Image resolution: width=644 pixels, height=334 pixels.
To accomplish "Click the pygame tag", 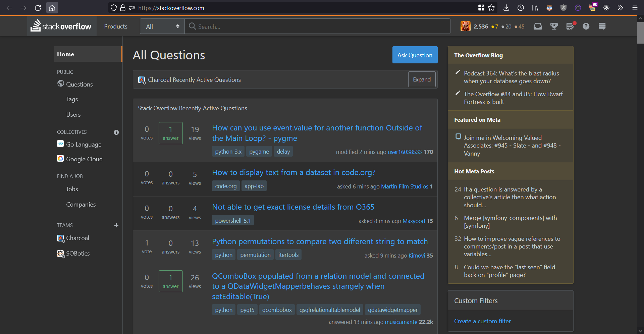I will click(x=259, y=152).
